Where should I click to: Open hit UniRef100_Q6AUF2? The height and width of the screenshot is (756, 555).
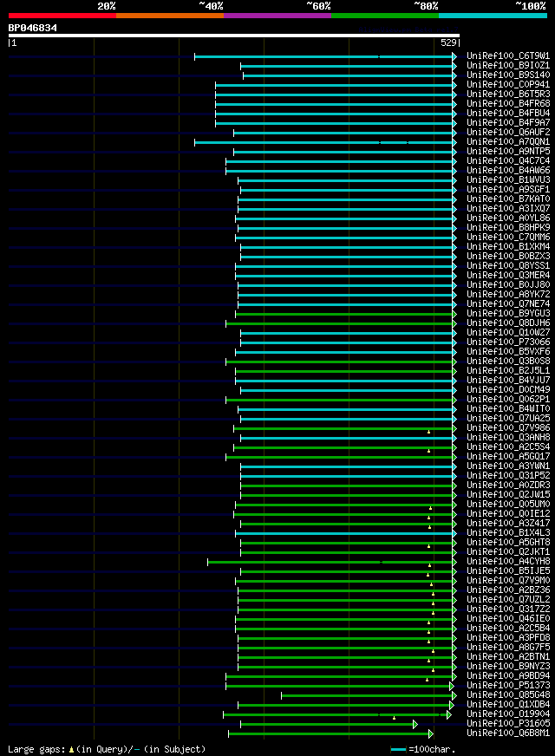click(508, 132)
